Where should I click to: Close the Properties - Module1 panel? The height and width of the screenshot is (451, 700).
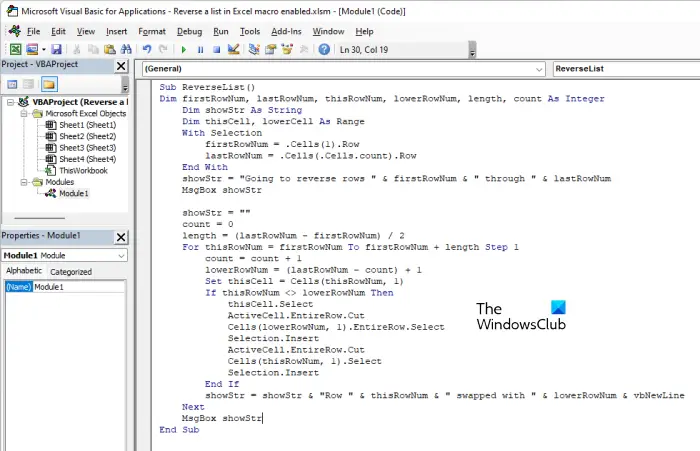(x=121, y=237)
